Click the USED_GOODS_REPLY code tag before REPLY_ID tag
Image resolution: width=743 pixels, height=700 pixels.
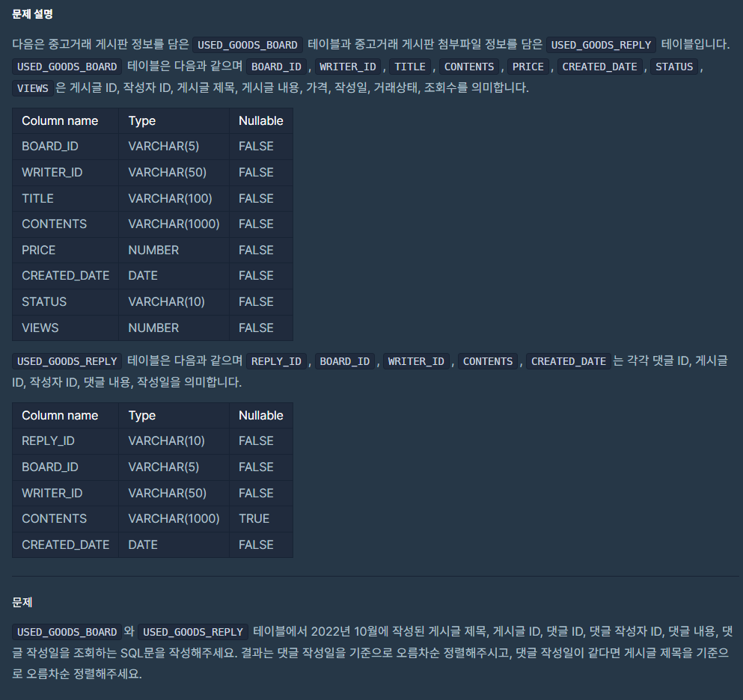tap(67, 361)
